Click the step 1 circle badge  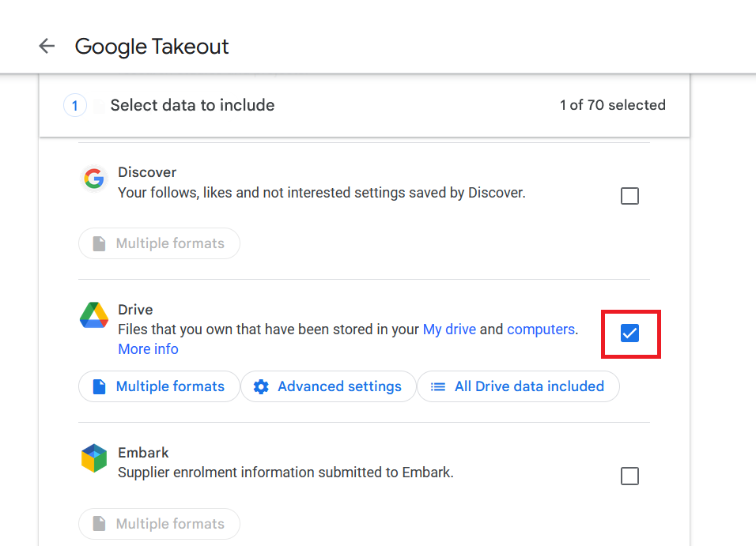[75, 106]
